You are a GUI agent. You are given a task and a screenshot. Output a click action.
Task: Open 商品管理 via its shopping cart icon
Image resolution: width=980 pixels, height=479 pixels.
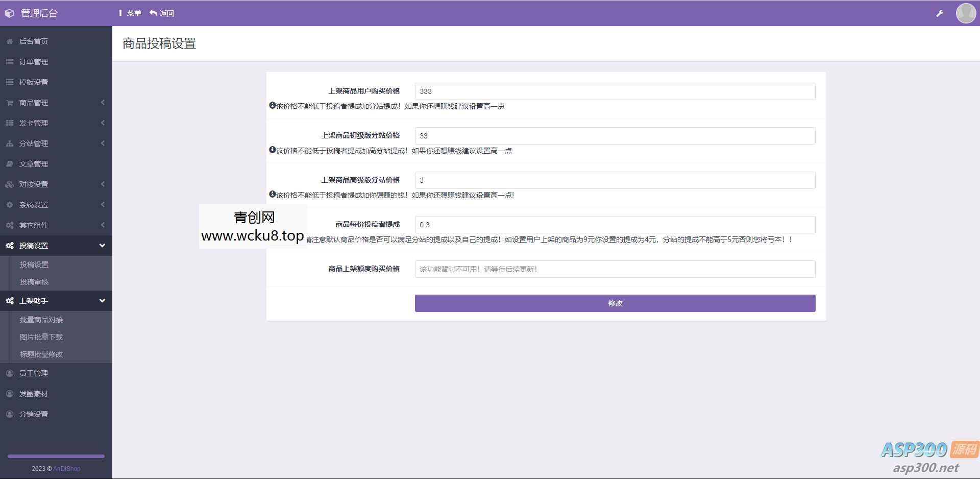9,102
